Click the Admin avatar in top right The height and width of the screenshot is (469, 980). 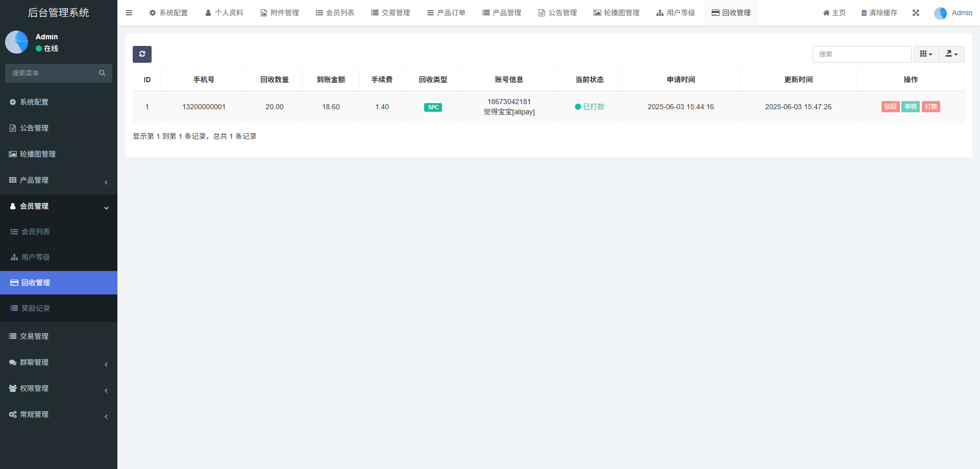coord(940,13)
